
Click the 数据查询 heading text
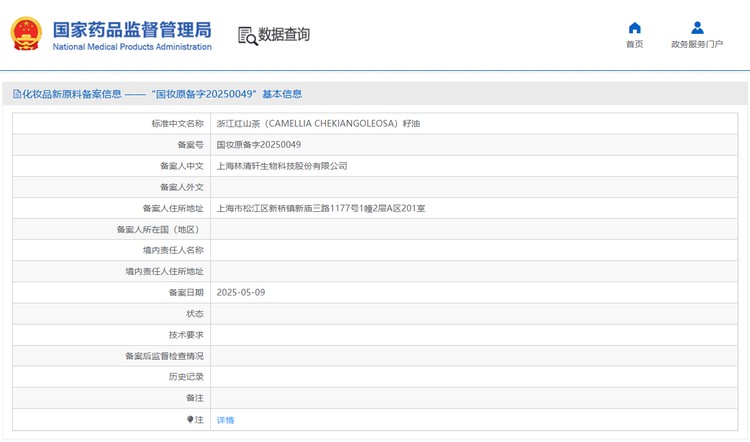284,34
